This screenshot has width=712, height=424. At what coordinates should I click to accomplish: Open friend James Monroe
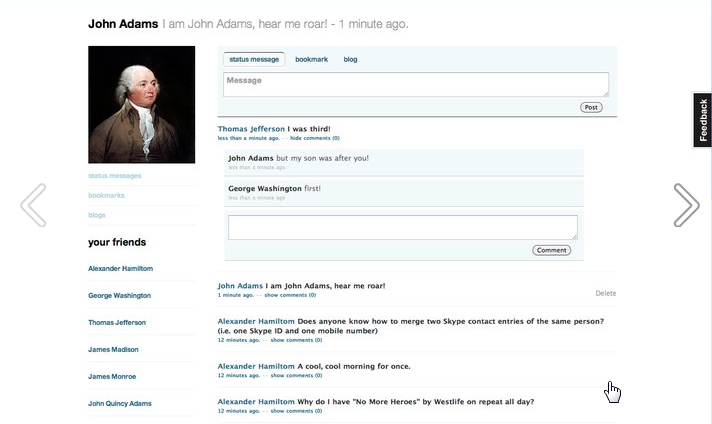click(x=112, y=376)
